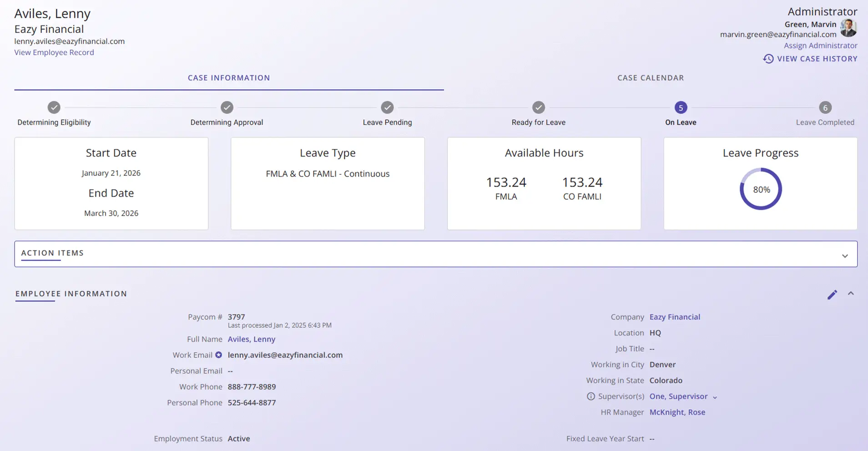Viewport: 868px width, 451px height.
Task: Click the 80% Leave Progress ring
Action: pyautogui.click(x=761, y=189)
